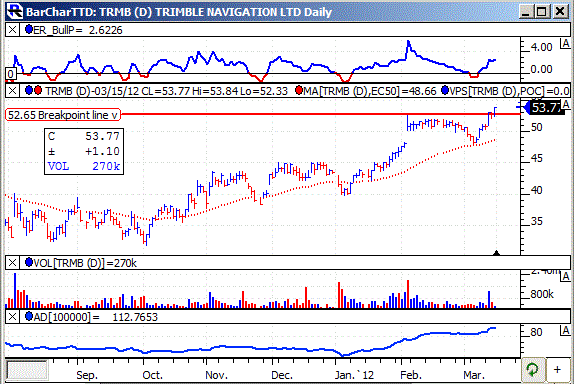Click the 0 zero-line label on ER_BullP pane
This screenshot has width=574, height=384.
(x=10, y=74)
